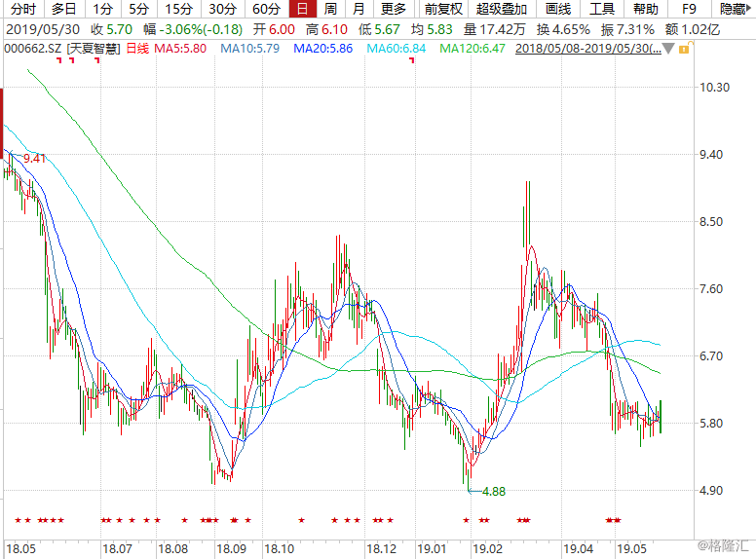The width and height of the screenshot is (756, 559).
Task: Click the 8.50 price axis label
Action: coord(711,222)
